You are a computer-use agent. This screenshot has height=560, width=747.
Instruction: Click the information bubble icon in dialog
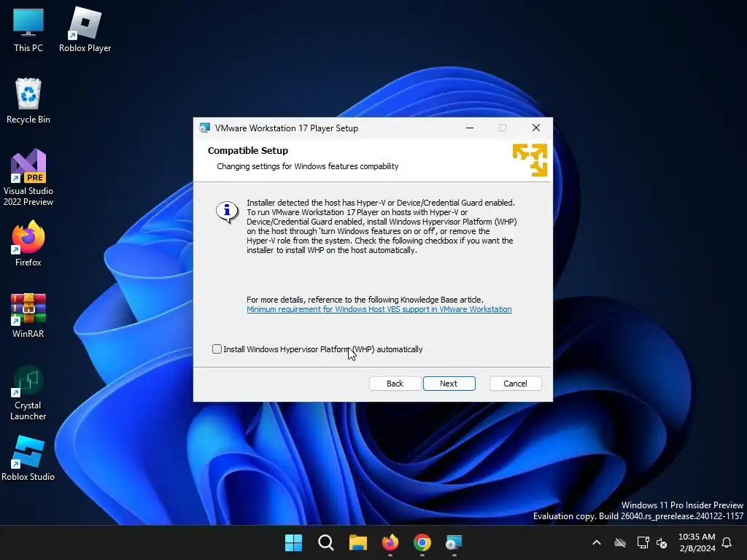[227, 212]
